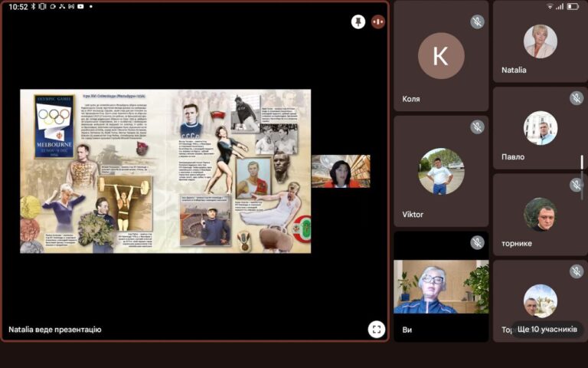Click the muted mic icon on Viktor's tile

477,127
